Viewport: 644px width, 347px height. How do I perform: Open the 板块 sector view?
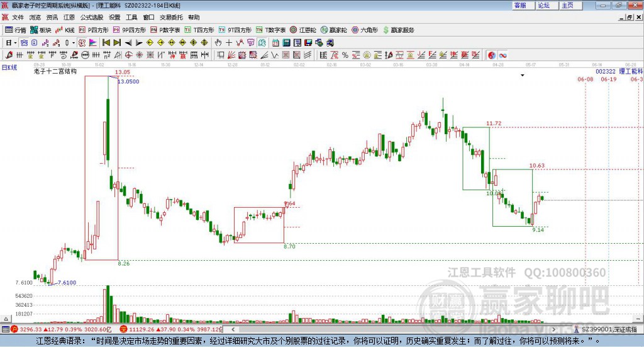tap(40, 30)
